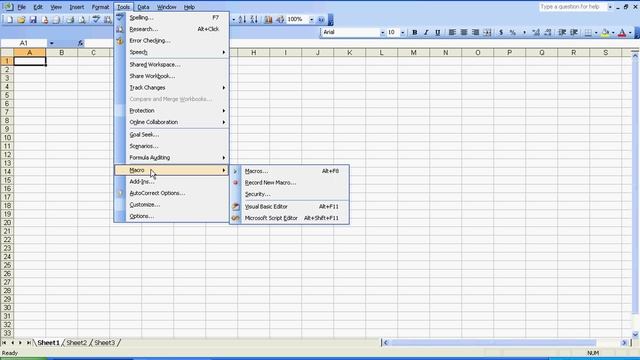The image size is (640, 360).
Task: Click the Print Preview icon
Action: (83, 20)
